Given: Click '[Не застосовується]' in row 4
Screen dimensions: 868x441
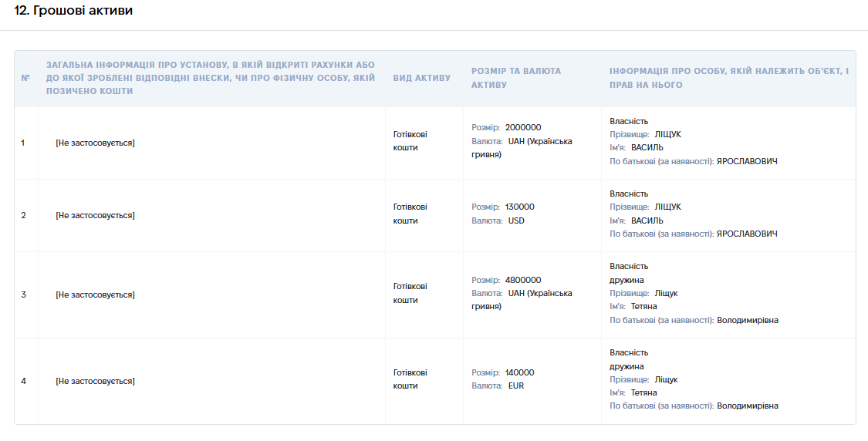Looking at the screenshot, I should (95, 381).
